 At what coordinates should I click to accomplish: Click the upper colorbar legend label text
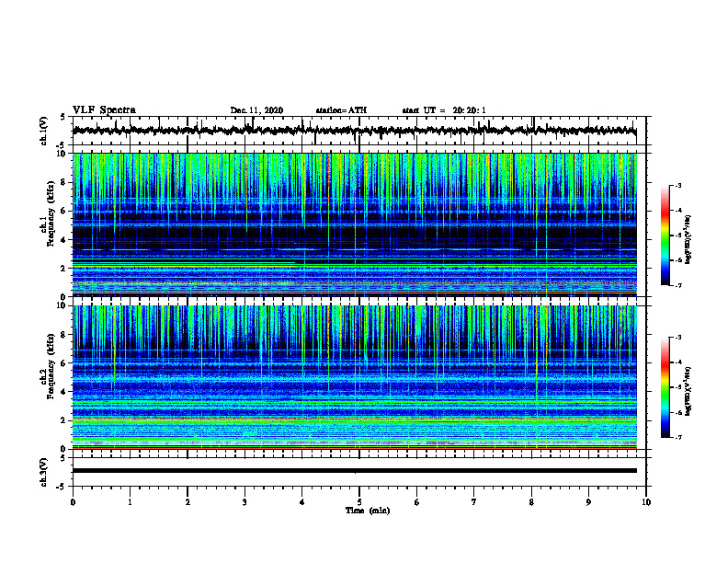click(688, 240)
